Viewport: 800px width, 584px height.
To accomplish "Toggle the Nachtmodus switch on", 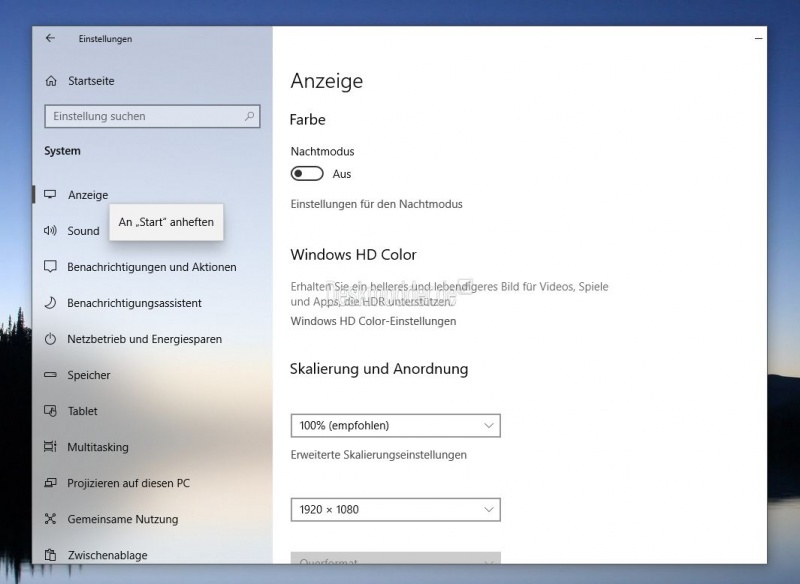I will pyautogui.click(x=307, y=174).
